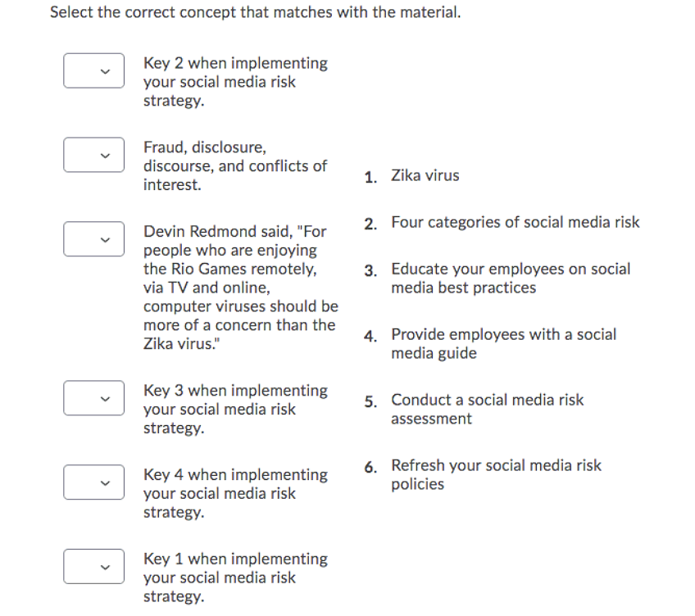This screenshot has height=616, width=695.
Task: Click the 'Key 4 when implementing' statement text
Action: pyautogui.click(x=235, y=493)
